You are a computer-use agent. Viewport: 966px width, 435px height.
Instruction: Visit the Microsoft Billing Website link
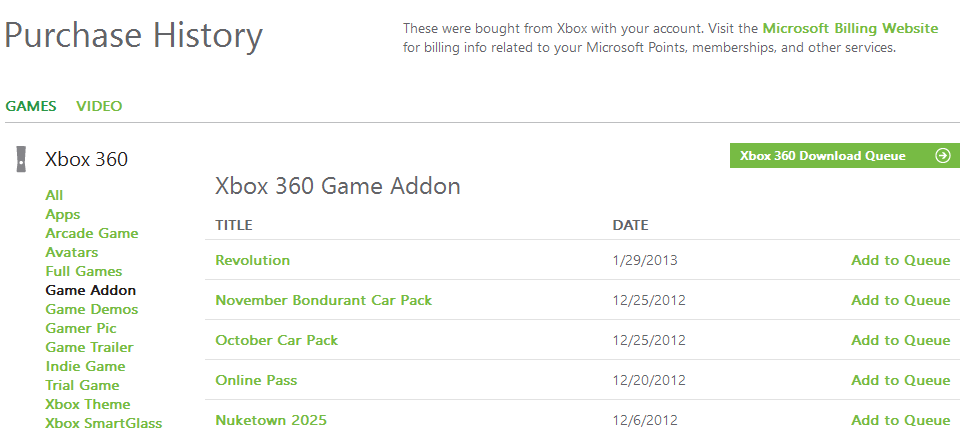(850, 29)
